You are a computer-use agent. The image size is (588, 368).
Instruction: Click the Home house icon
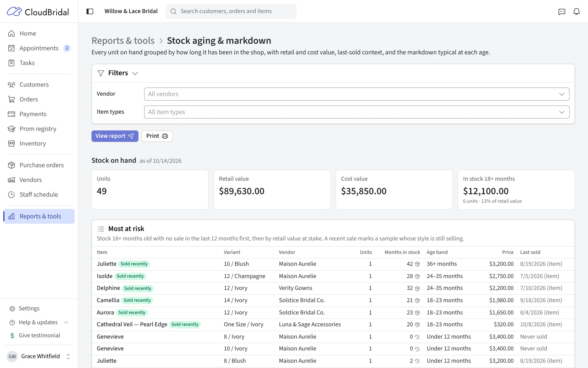[x=11, y=33]
